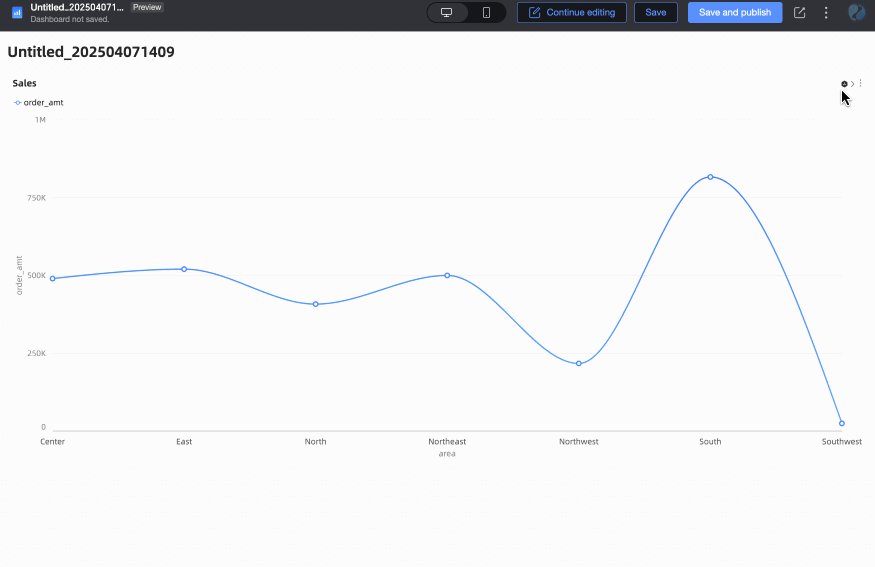Click the Preview tag beside title
Screen dimensions: 875x567
tap(147, 7)
